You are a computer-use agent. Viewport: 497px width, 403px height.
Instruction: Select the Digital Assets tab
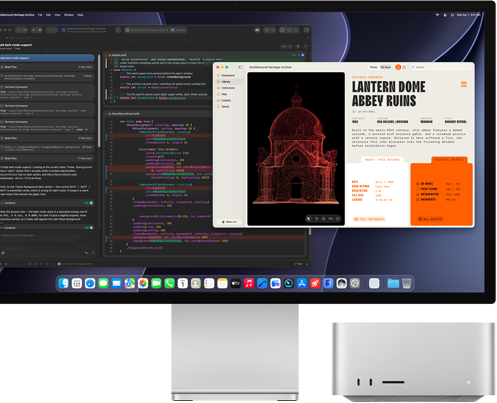point(449,160)
